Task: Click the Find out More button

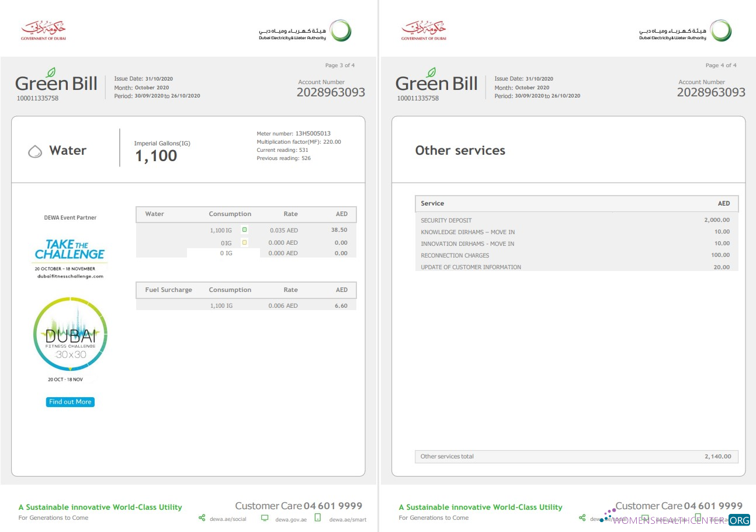Action: point(70,402)
